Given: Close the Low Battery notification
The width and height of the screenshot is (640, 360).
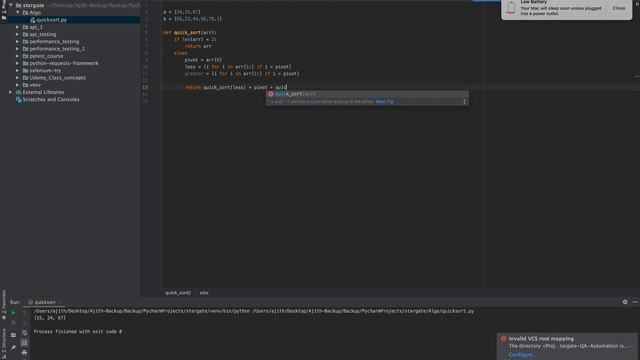Looking at the screenshot, I should 619,8.
